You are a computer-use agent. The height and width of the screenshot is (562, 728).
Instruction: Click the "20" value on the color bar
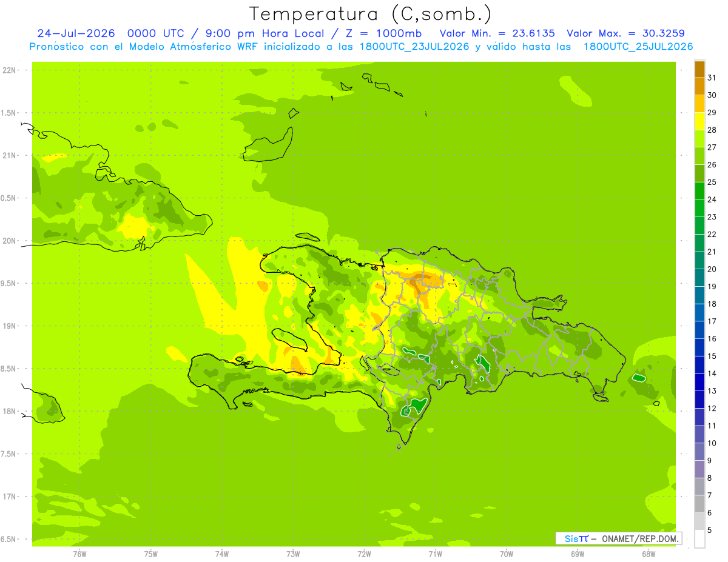click(x=712, y=269)
